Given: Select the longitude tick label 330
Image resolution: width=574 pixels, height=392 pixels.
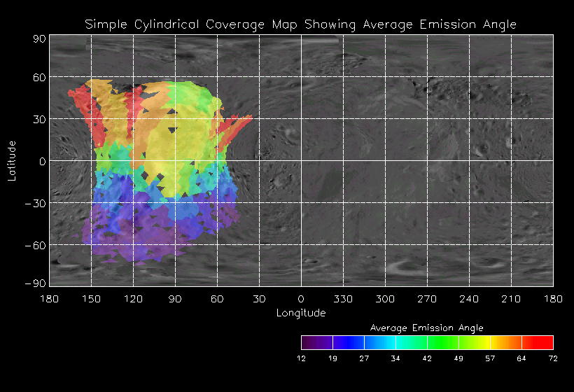Looking at the screenshot, I should point(343,299).
